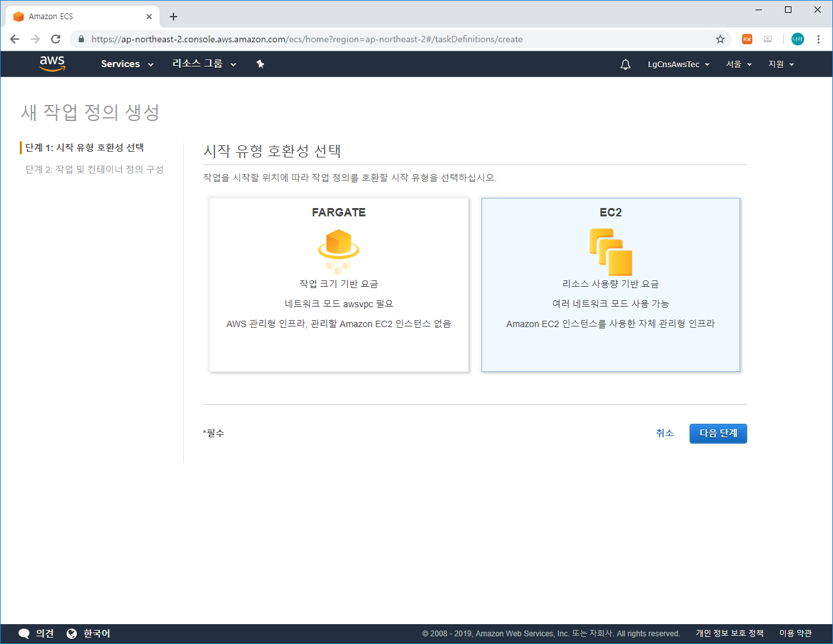
Task: Open a new browser tab with plus icon
Action: (174, 17)
